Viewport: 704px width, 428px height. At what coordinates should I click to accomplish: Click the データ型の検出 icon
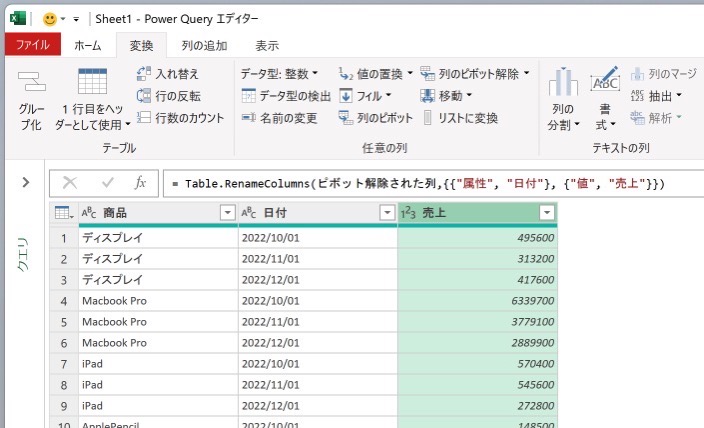(x=249, y=96)
